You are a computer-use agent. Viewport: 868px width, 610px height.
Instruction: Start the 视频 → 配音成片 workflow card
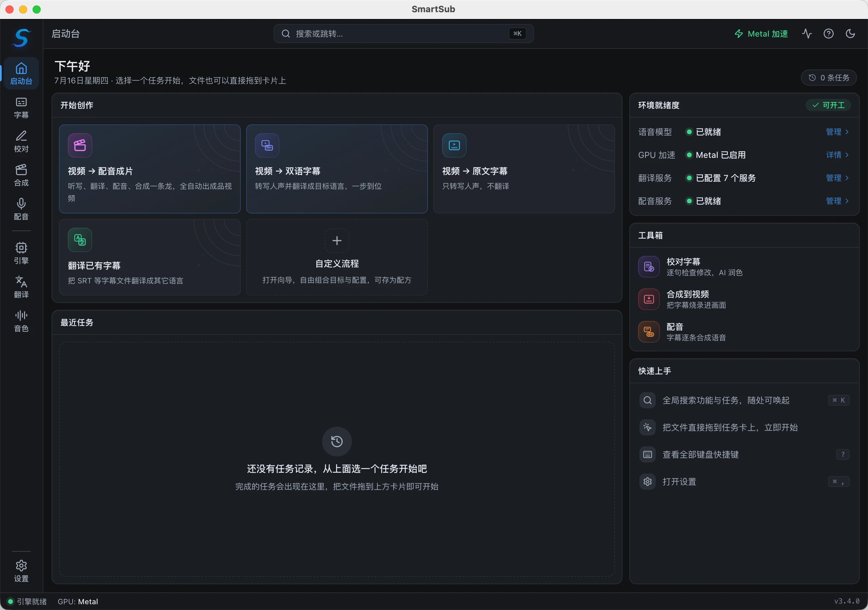click(150, 169)
